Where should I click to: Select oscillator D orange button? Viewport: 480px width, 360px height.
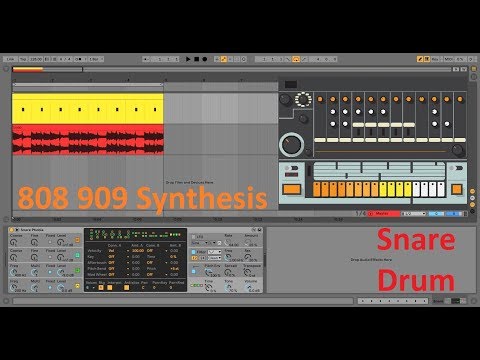click(78, 240)
